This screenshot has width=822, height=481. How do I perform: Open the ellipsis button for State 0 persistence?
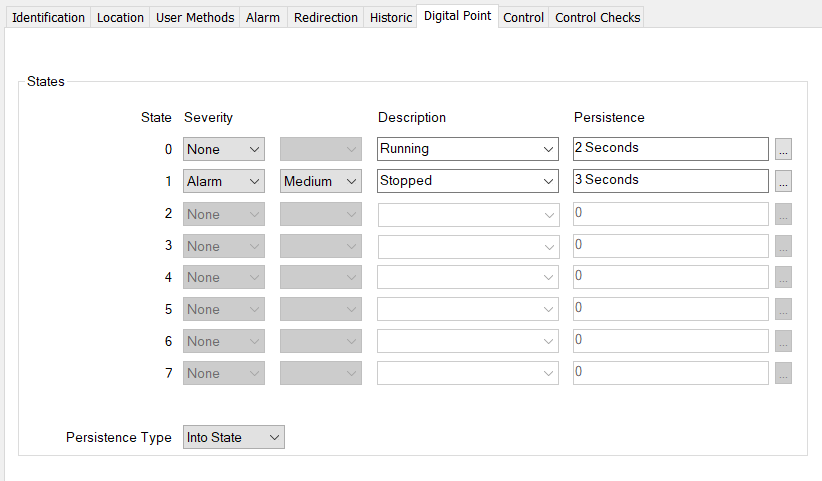[783, 150]
